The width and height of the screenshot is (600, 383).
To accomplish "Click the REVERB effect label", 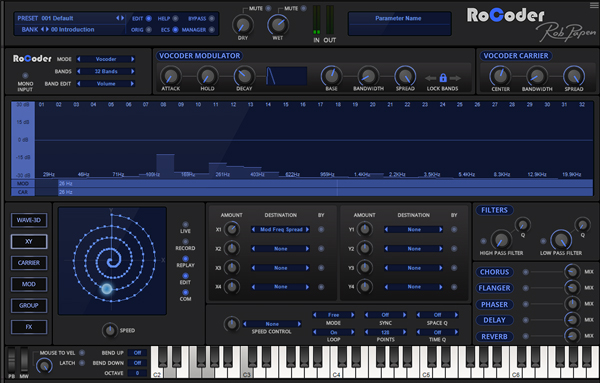I will [494, 336].
